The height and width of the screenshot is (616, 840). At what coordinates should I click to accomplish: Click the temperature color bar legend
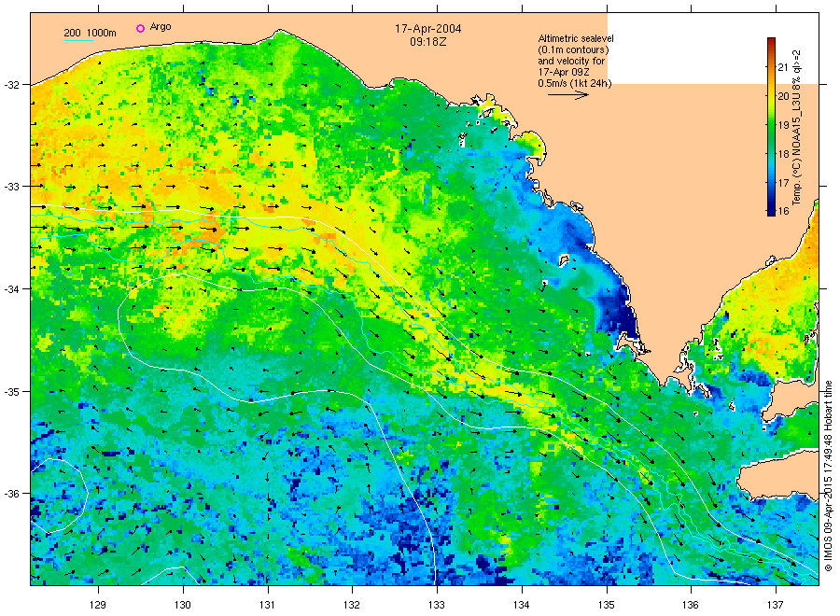(771, 126)
